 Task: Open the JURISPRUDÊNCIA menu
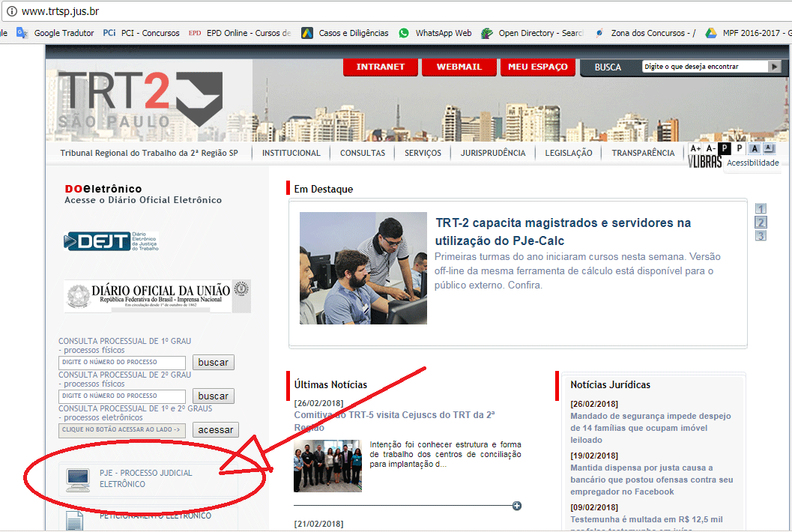[x=493, y=153]
